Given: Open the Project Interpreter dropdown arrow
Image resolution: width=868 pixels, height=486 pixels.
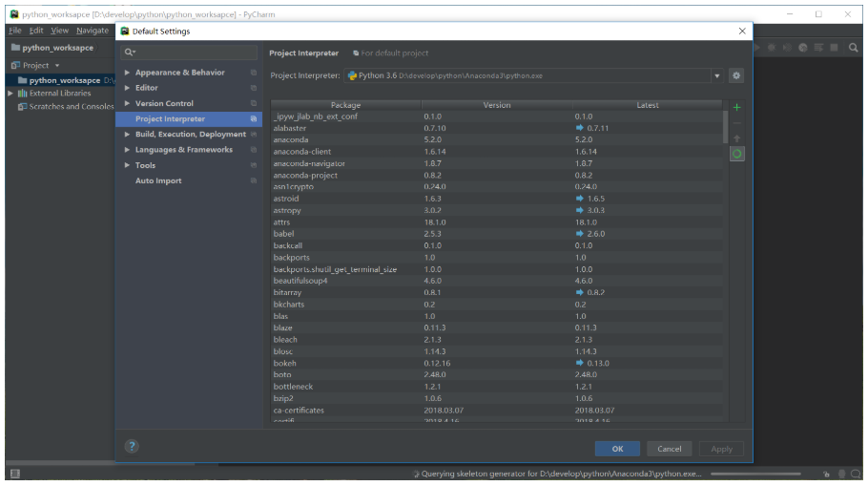Looking at the screenshot, I should (x=717, y=76).
